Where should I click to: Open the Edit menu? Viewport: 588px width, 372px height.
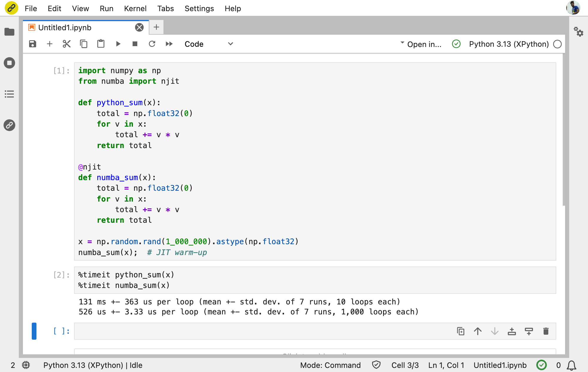click(x=54, y=9)
